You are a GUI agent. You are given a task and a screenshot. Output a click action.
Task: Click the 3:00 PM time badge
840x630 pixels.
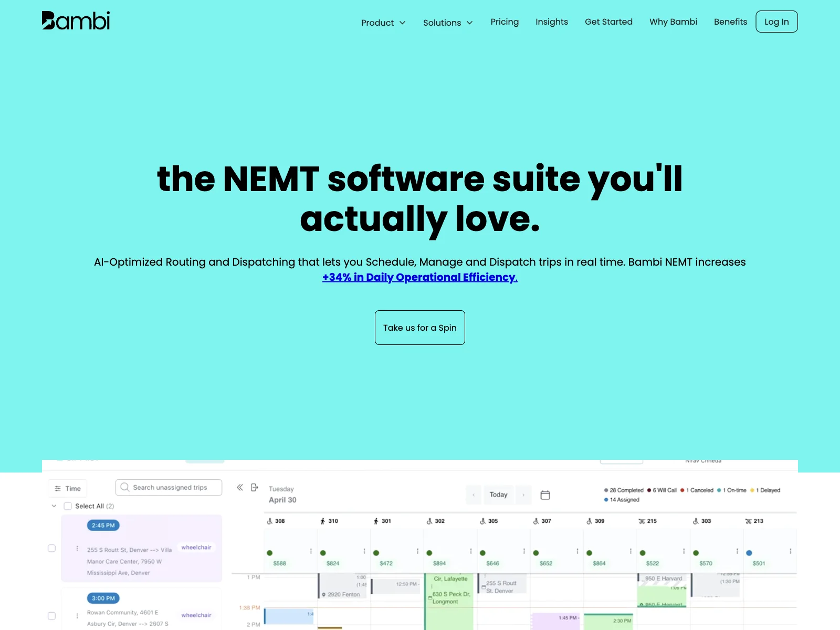[103, 598]
